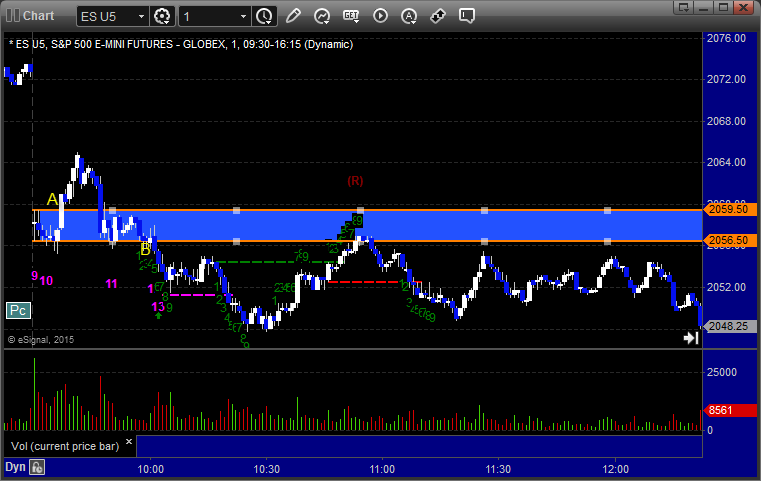Click the Chart title grip handle

tap(13, 16)
